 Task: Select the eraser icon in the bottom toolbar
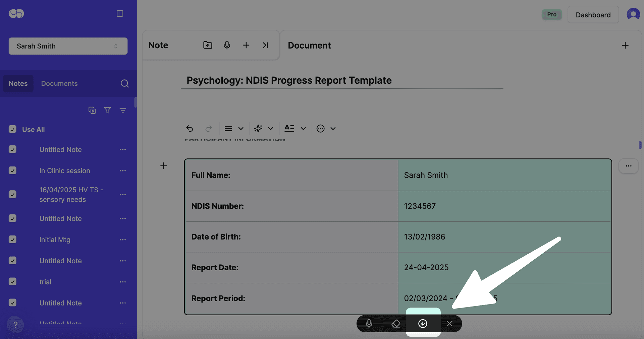396,324
